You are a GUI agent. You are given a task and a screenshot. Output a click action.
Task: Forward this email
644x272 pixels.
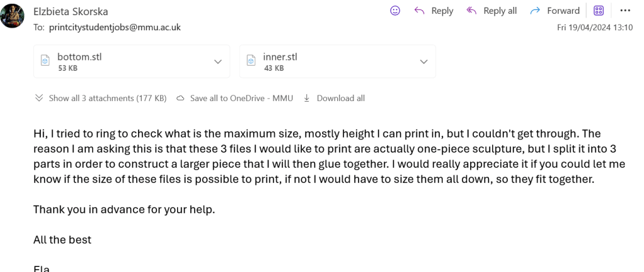click(x=555, y=11)
